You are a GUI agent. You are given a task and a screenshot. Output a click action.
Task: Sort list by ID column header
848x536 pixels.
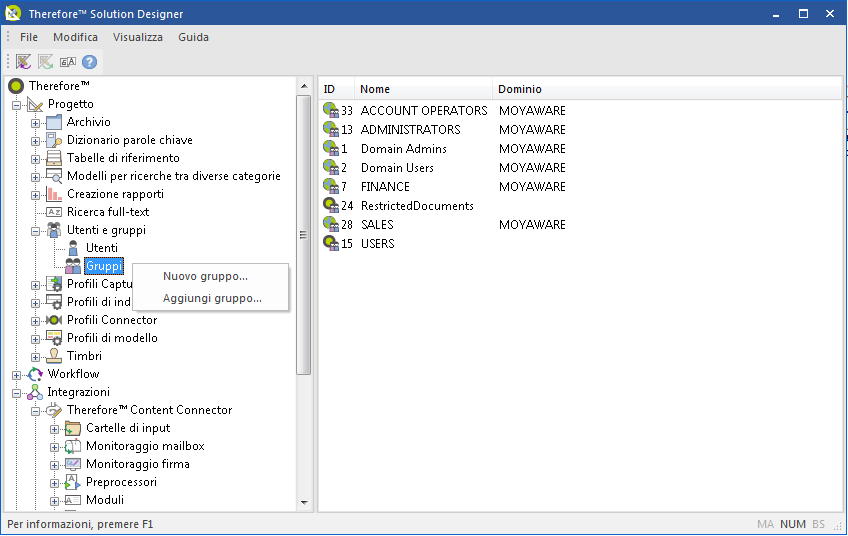point(337,89)
